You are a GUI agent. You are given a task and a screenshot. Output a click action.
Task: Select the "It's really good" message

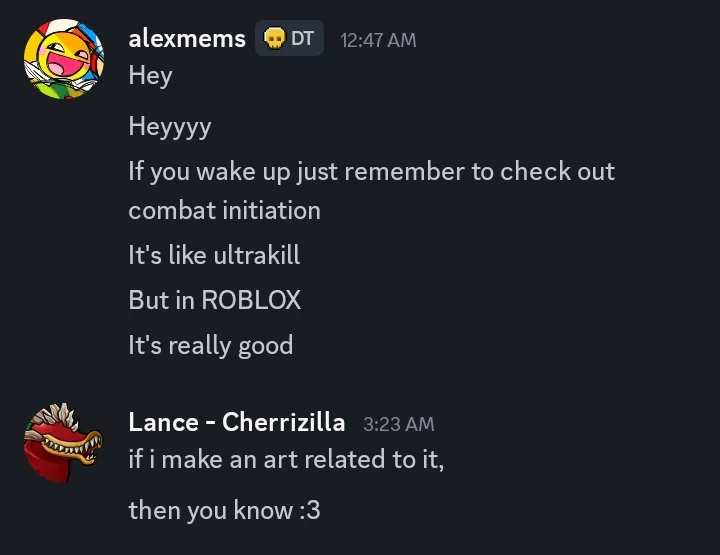tap(211, 346)
